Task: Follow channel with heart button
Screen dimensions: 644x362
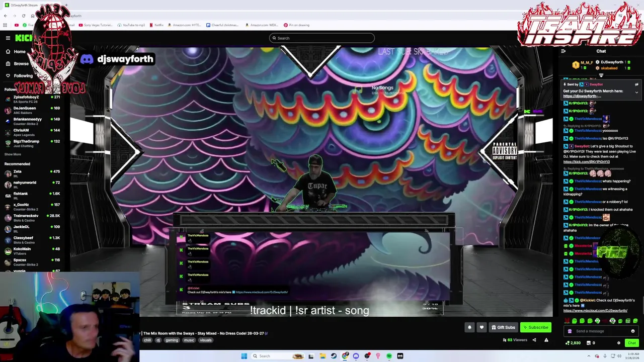Action: point(481,327)
